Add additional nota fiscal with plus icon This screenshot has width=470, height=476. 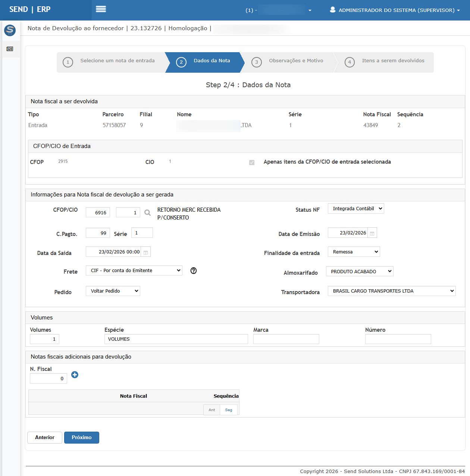tap(75, 375)
